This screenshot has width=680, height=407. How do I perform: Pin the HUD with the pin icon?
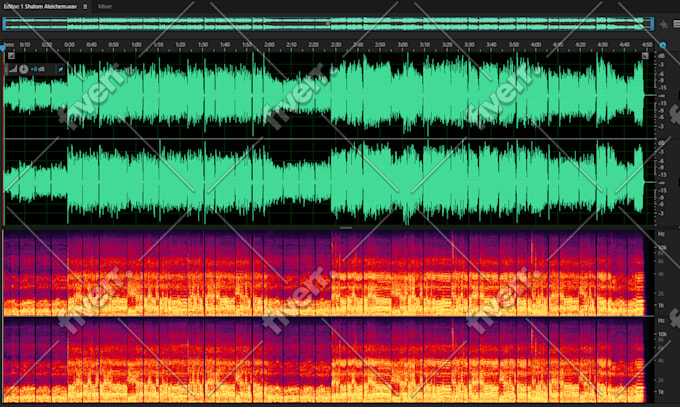coord(61,69)
